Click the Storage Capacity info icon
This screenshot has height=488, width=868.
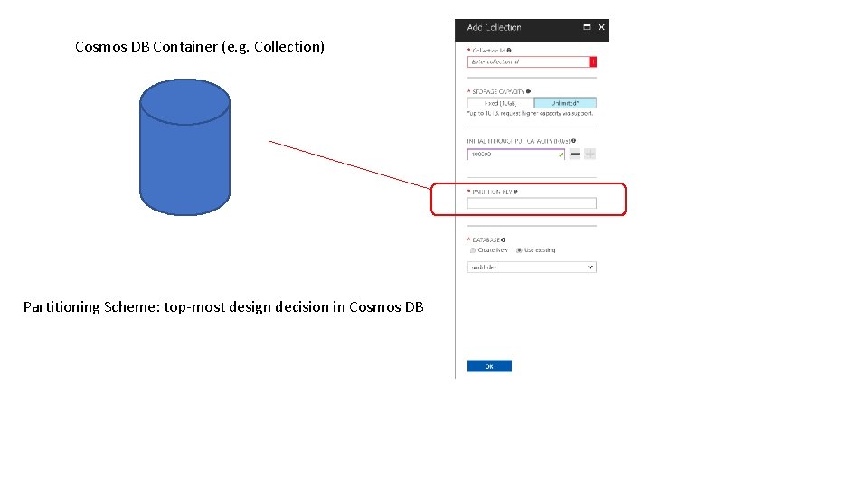(528, 91)
